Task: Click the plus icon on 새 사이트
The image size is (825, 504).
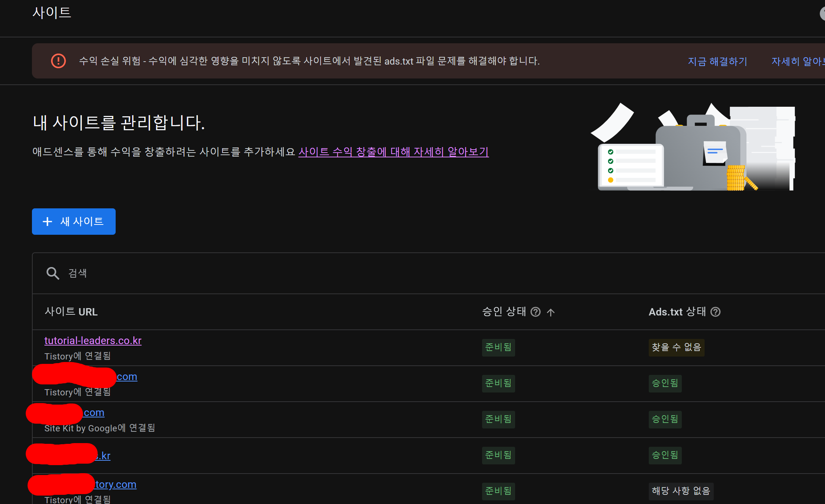Action: pyautogui.click(x=47, y=222)
